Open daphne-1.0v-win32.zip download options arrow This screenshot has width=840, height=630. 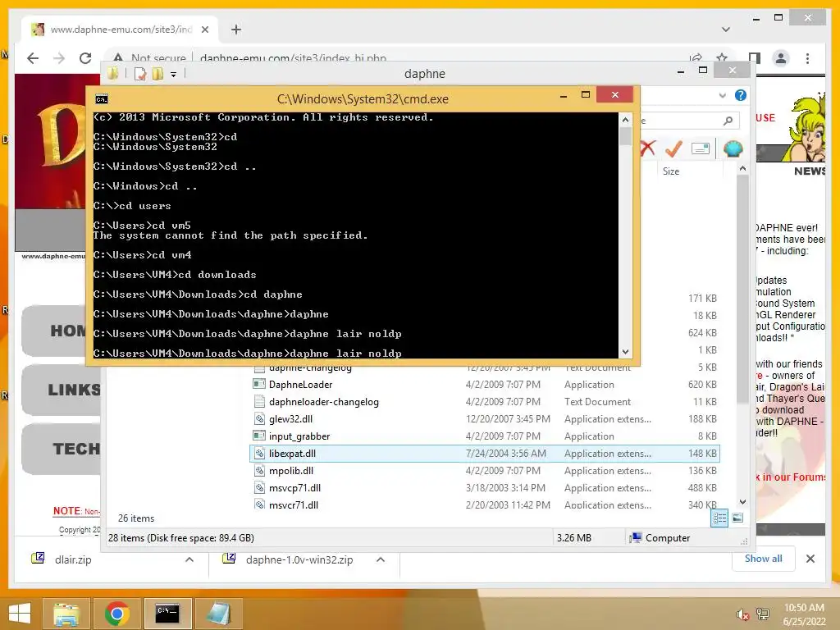(x=381, y=559)
